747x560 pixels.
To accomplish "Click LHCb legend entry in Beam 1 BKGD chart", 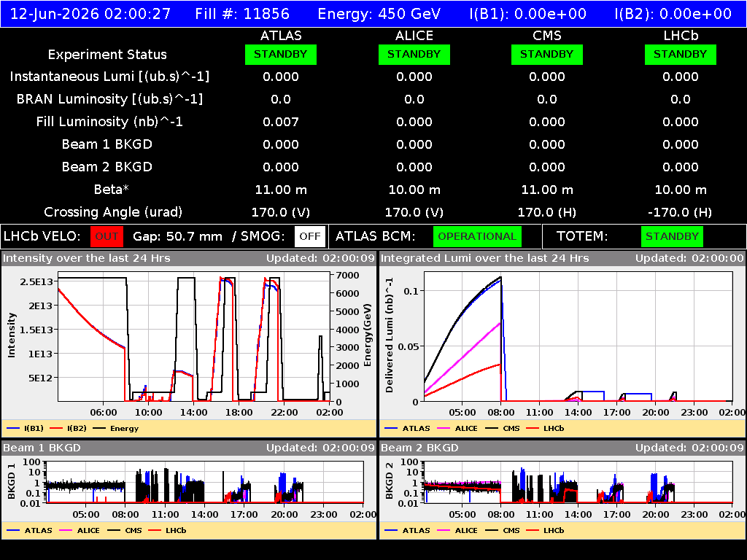I will [167, 530].
